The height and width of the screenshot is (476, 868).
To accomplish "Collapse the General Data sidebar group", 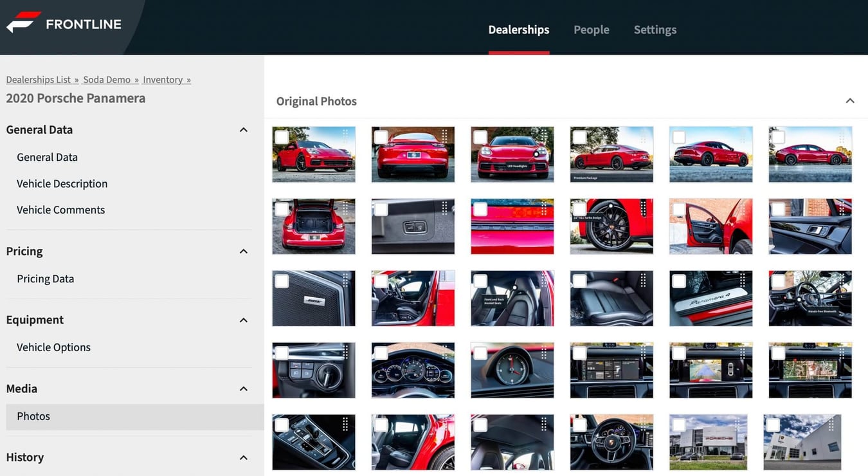I will (244, 130).
